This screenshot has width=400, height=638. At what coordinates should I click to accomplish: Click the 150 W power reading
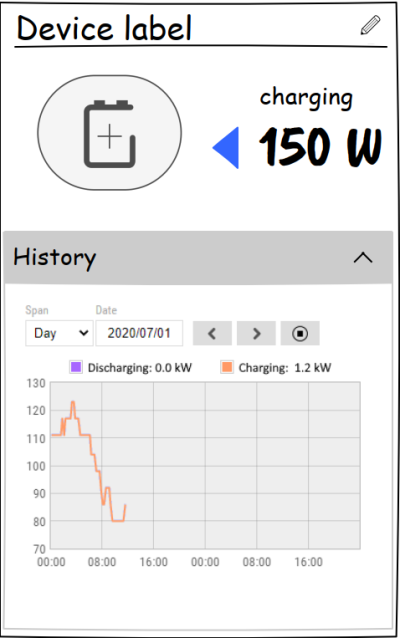click(x=320, y=146)
